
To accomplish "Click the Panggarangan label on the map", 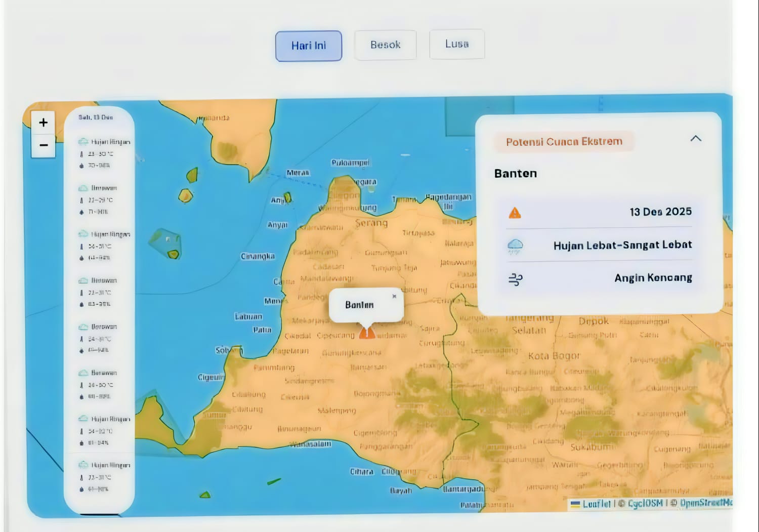I will pos(386,446).
